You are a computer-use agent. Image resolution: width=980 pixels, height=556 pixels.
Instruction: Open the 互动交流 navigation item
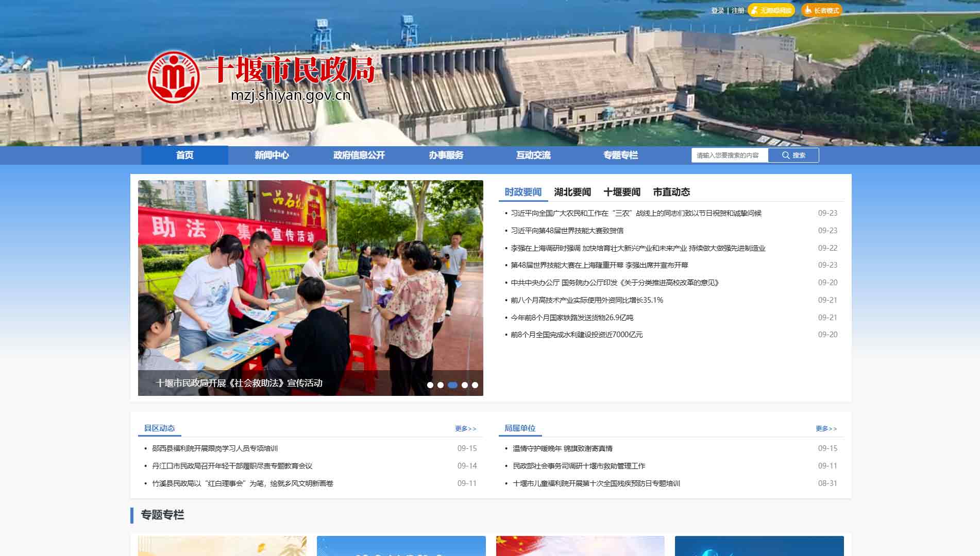(533, 155)
